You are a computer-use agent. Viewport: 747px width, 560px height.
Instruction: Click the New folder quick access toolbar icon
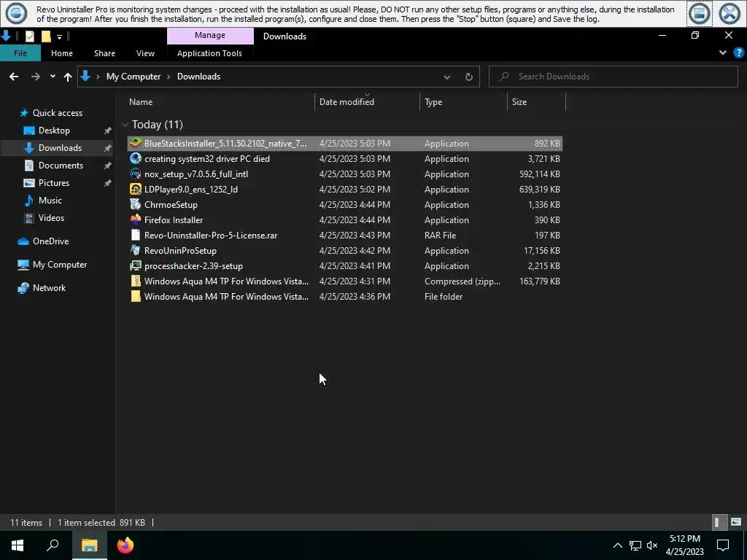click(46, 36)
